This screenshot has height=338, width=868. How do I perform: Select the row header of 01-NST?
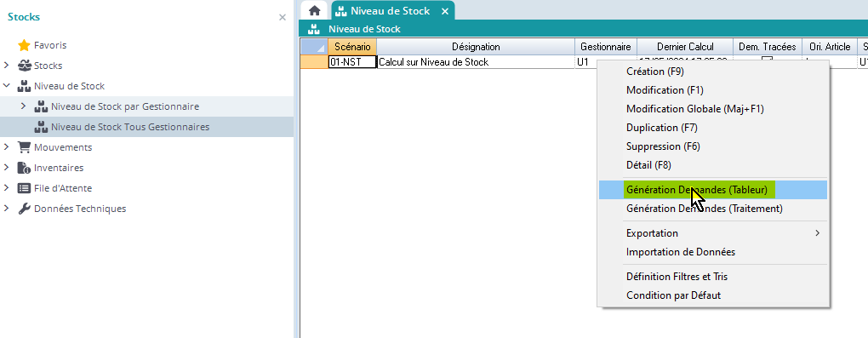point(314,62)
